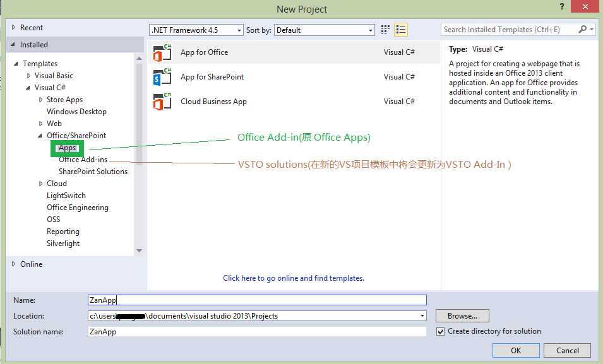Select Reporting templates
The width and height of the screenshot is (603, 364).
click(63, 232)
